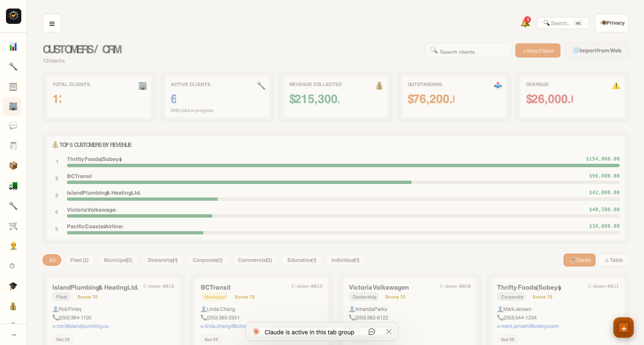Switch to the Fleet (2) filter
The height and width of the screenshot is (345, 644).
point(79,260)
